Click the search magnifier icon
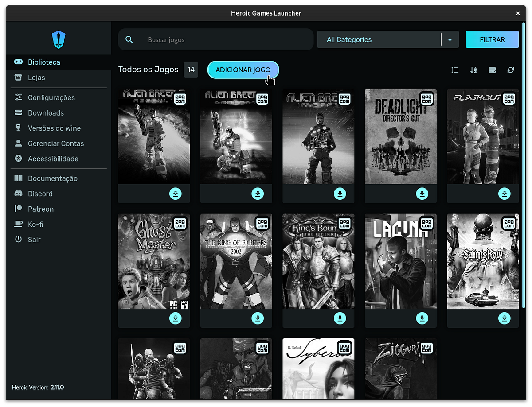Screen dimensions: 532x407 point(129,40)
